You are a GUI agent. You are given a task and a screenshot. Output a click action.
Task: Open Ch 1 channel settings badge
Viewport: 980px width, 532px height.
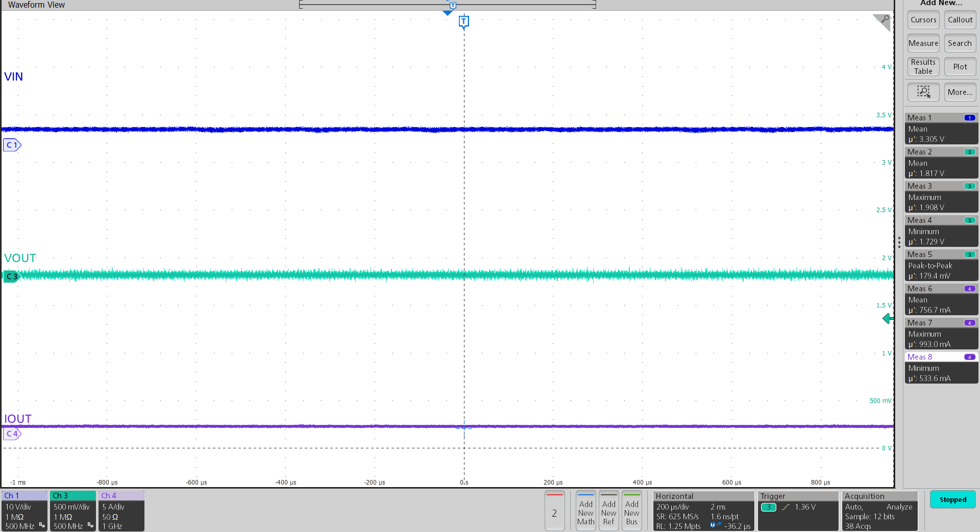click(24, 511)
